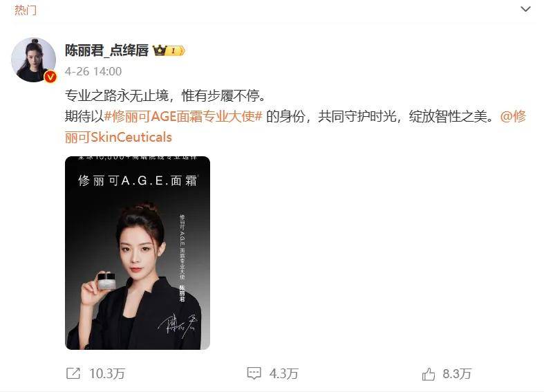Click the repost share icon
The height and width of the screenshot is (392, 544).
click(73, 373)
